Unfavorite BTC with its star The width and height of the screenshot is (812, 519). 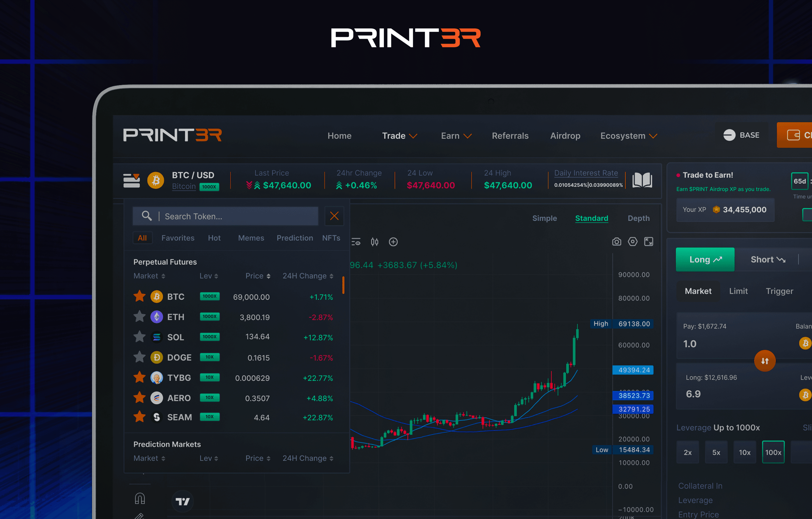[139, 296]
